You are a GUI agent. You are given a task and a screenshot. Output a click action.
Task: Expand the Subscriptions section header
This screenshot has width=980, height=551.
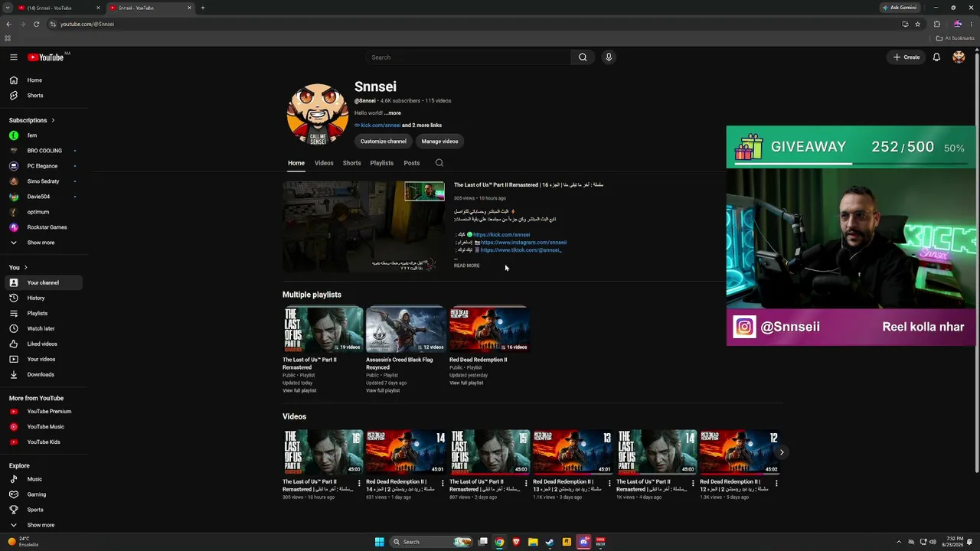click(x=32, y=120)
